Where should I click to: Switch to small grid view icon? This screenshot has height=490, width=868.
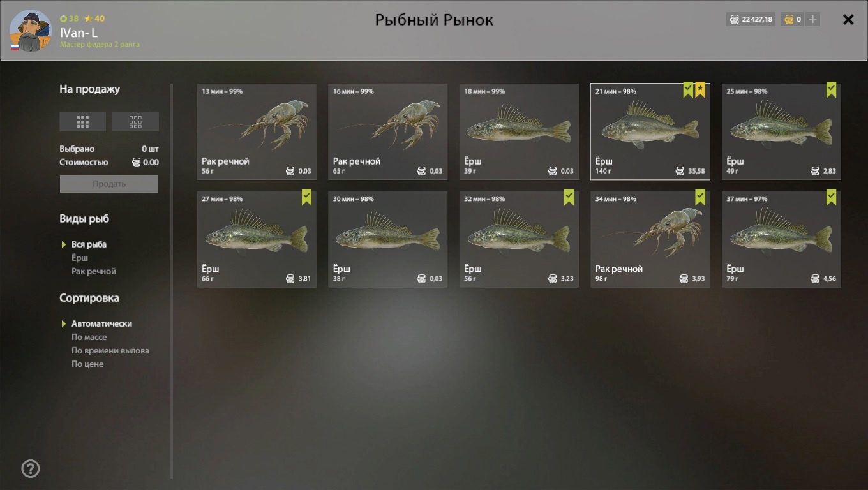tap(135, 122)
